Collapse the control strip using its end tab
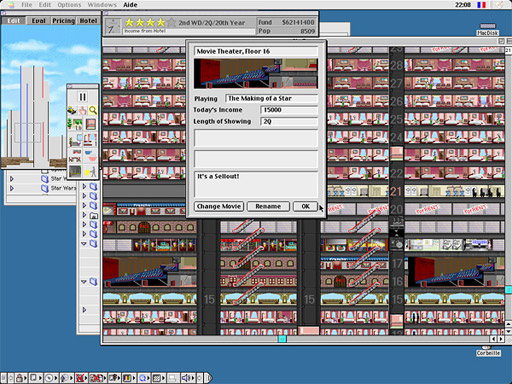The height and width of the screenshot is (384, 512). (x=208, y=378)
